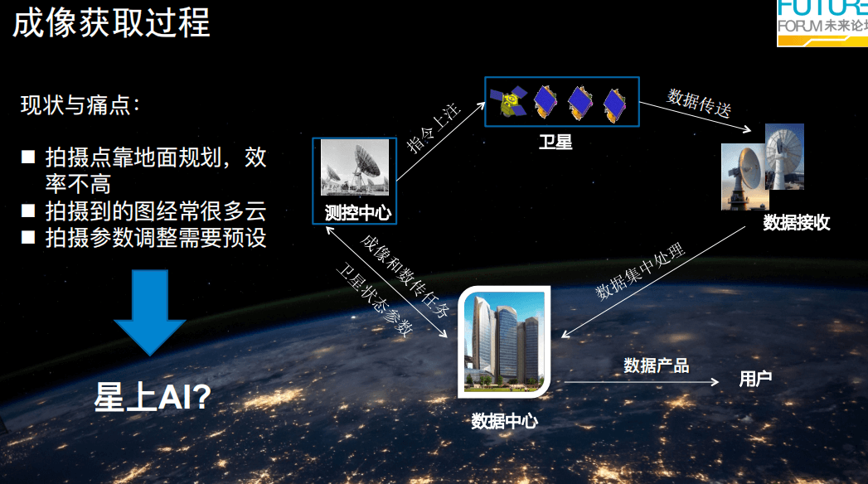The height and width of the screenshot is (484, 868).
Task: Click the 指令上注 arrow label
Action: click(433, 128)
